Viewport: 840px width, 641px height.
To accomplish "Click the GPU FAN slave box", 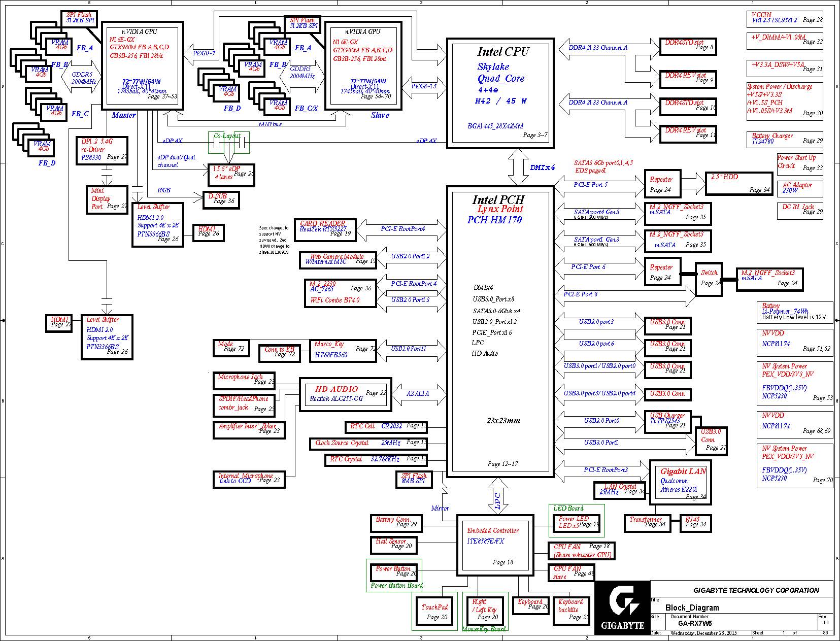I will click(x=572, y=572).
